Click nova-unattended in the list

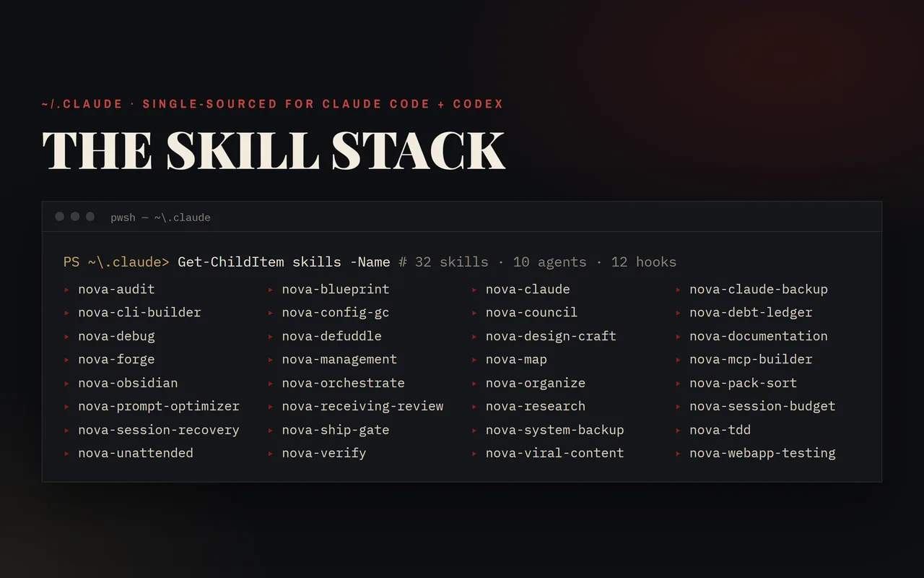[136, 453]
